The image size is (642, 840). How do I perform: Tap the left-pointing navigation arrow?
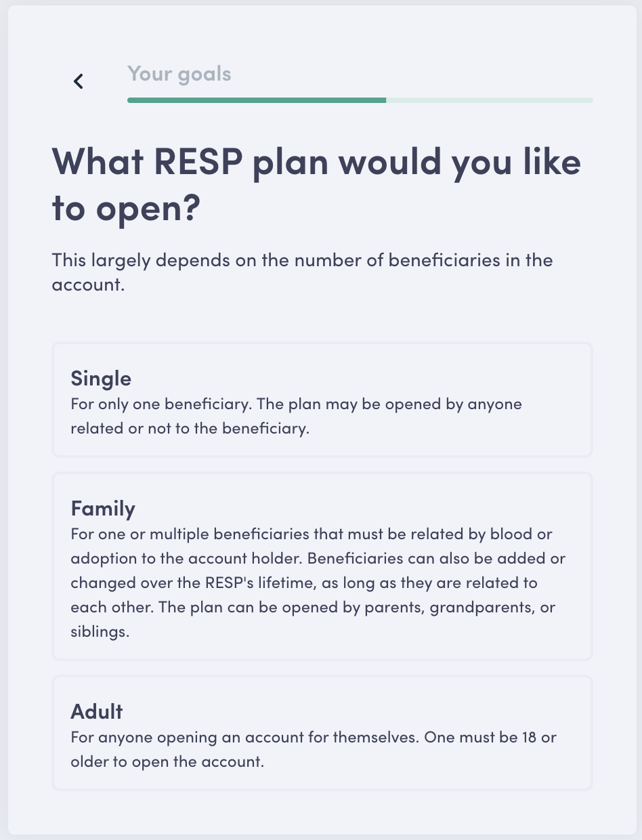coord(79,81)
